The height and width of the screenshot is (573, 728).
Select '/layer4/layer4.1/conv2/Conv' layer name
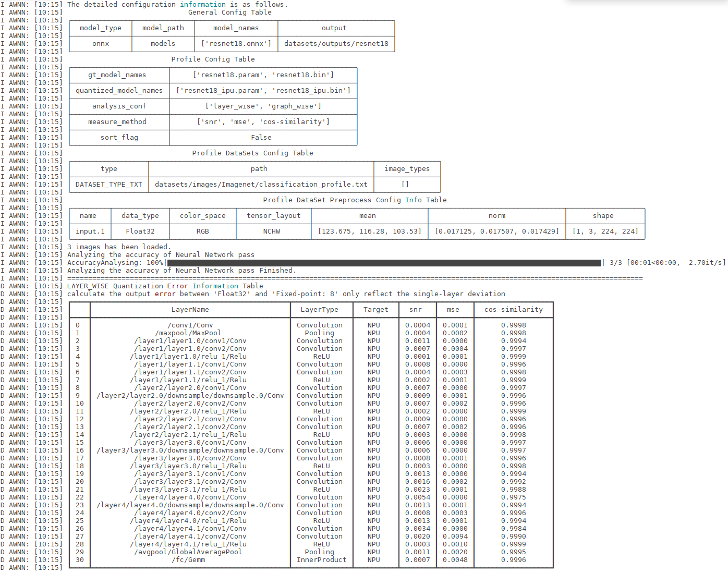[x=190, y=537]
